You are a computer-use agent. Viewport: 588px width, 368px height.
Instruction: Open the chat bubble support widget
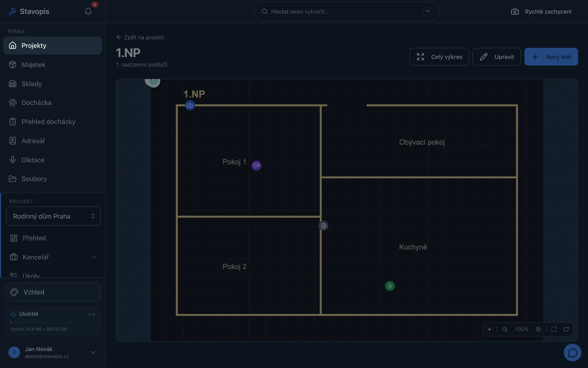pyautogui.click(x=572, y=352)
